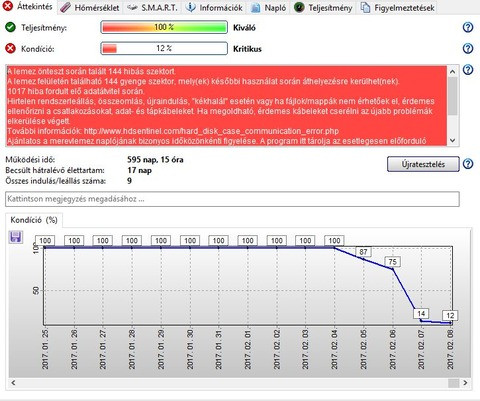Screen dimensions: 480x401
Task: Click the thermometer icon on Hőmérséklet tab
Action: click(65, 7)
